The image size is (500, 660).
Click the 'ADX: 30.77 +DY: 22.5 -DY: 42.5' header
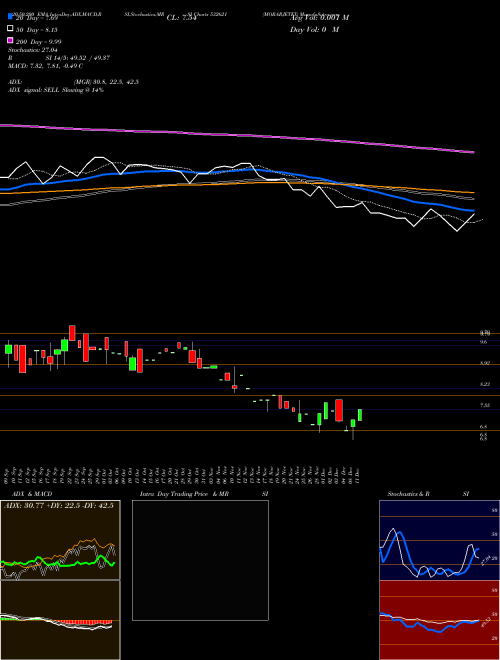[x=59, y=506]
